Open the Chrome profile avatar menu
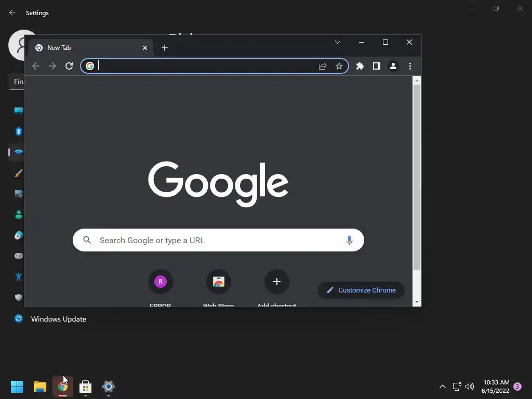The height and width of the screenshot is (399, 532). coord(393,66)
